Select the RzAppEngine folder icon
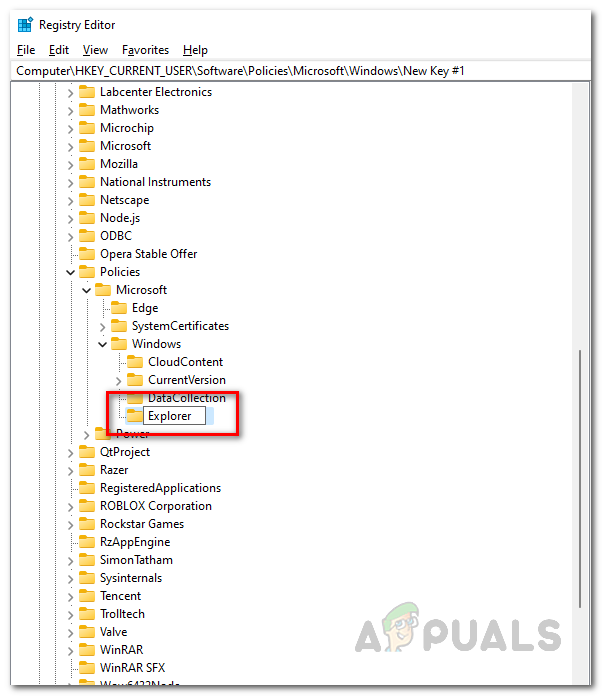Screen dimensions: 602x696 tap(87, 542)
